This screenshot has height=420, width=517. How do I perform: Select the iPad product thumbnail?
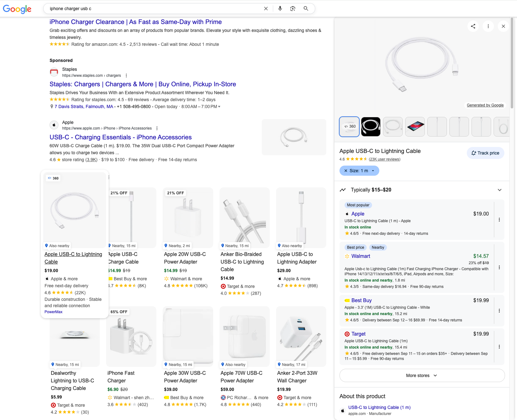(x=415, y=127)
